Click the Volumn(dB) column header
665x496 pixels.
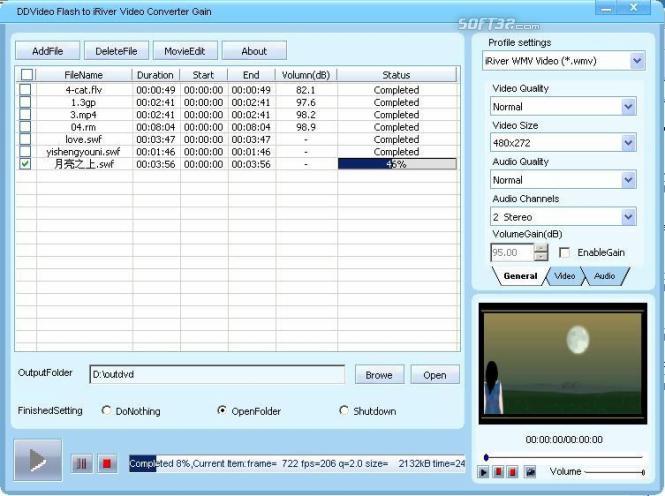coord(306,75)
